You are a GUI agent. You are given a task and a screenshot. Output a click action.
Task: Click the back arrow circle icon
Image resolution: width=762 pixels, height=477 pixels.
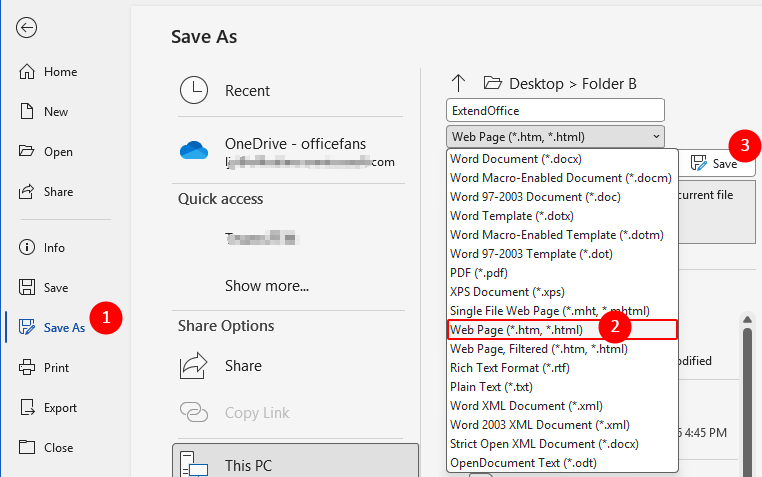[x=26, y=28]
